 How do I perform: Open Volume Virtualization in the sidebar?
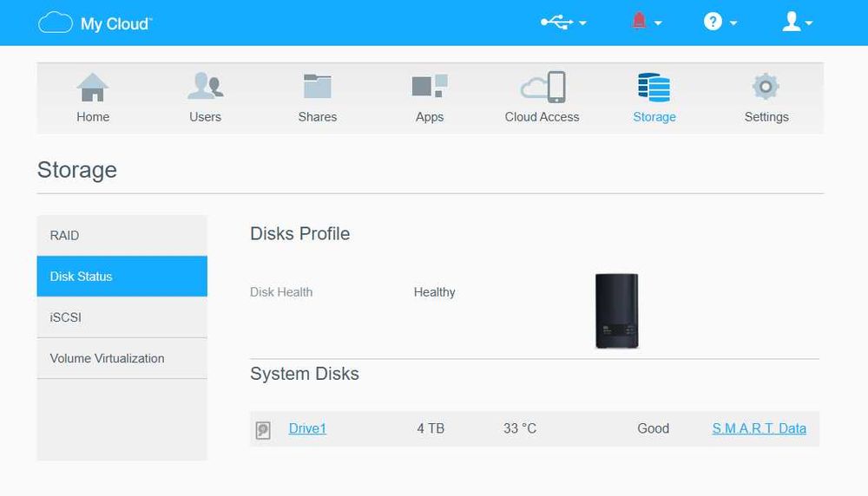coord(122,358)
